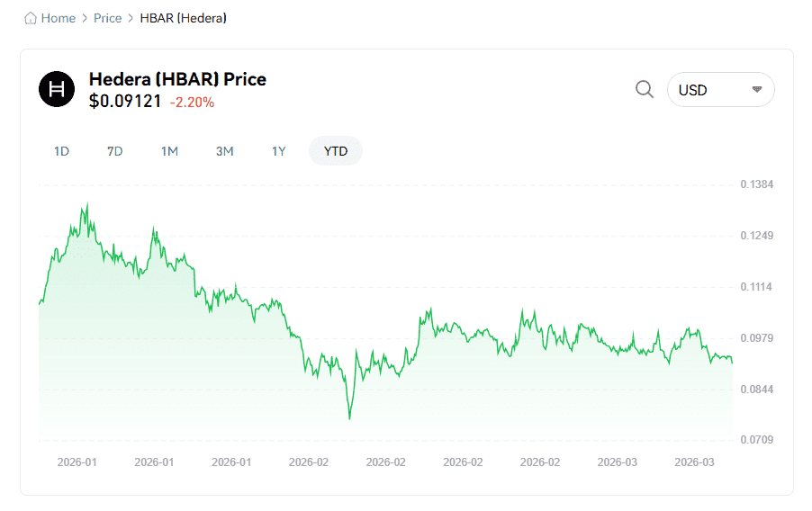The width and height of the screenshot is (812, 511).
Task: Click the chart's lowest price dip
Action: [349, 418]
